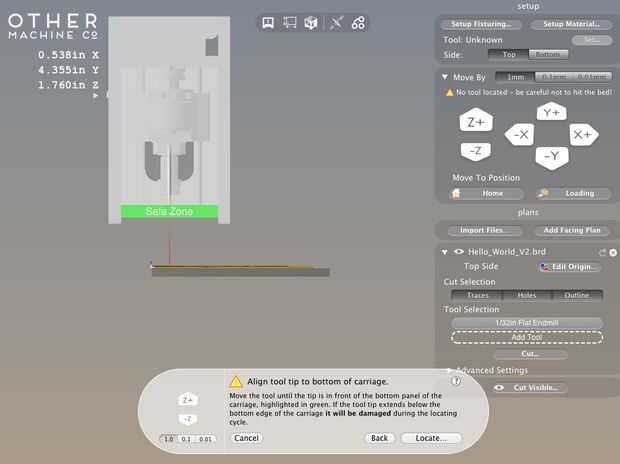Image resolution: width=620 pixels, height=464 pixels.
Task: Click Add Facing Plan button
Action: pyautogui.click(x=572, y=230)
